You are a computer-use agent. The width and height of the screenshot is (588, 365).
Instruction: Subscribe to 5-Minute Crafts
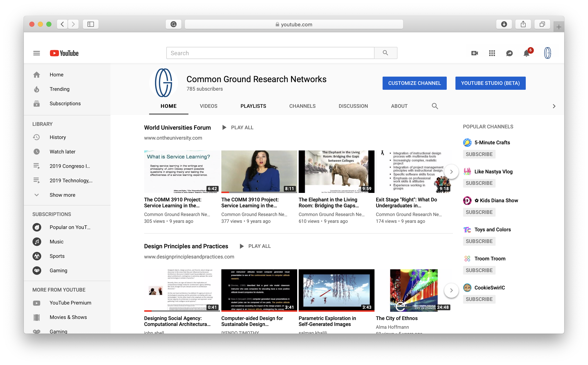479,154
